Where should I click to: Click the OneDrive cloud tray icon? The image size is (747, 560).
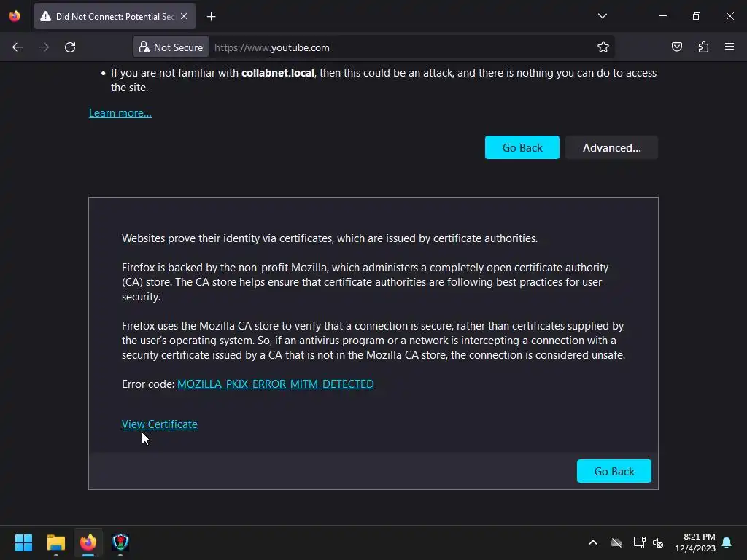[x=616, y=542]
